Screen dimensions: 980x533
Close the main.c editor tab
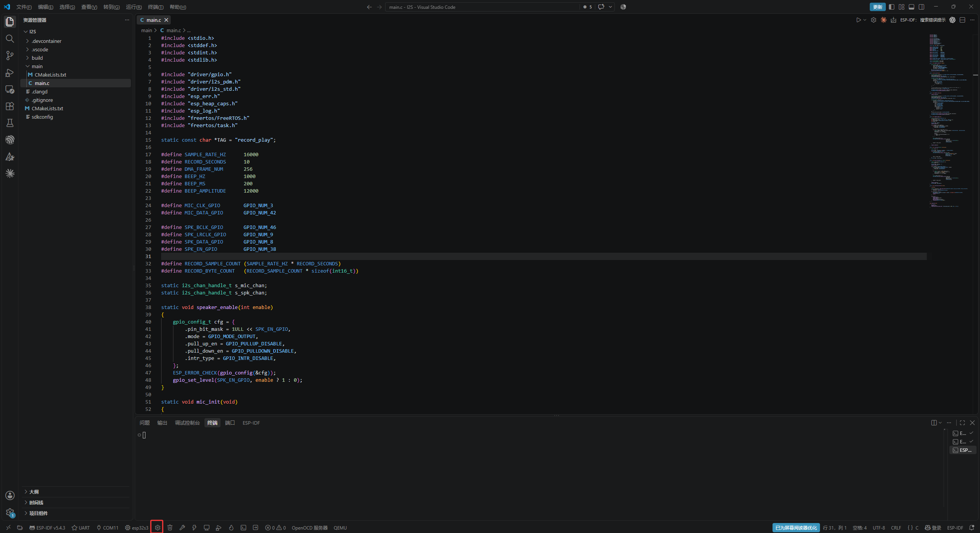tap(166, 20)
